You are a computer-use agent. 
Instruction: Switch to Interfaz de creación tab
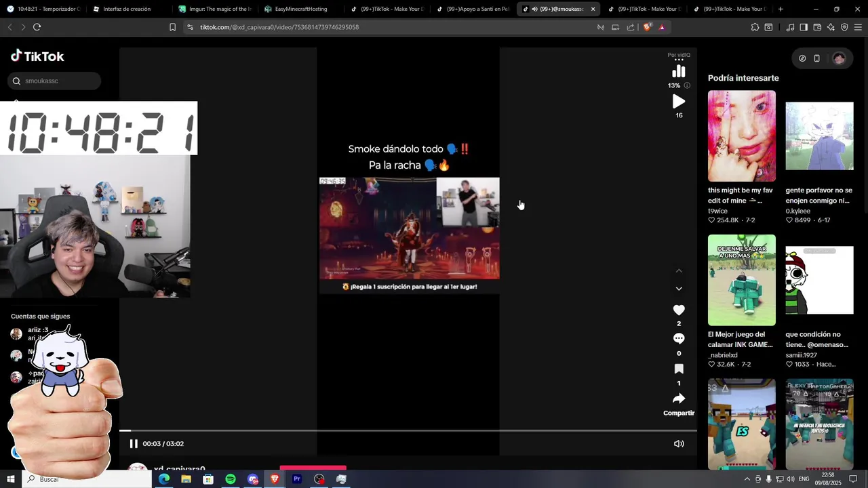point(129,9)
